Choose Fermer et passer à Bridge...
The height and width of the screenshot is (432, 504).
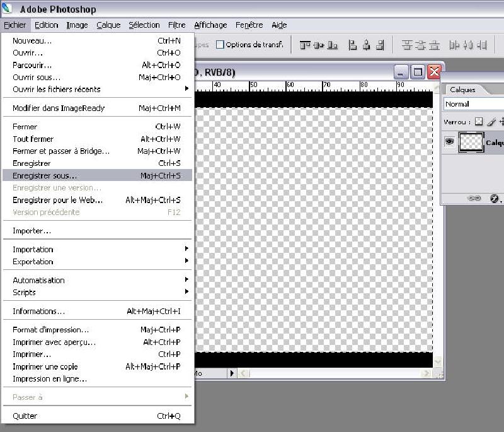tap(97, 151)
